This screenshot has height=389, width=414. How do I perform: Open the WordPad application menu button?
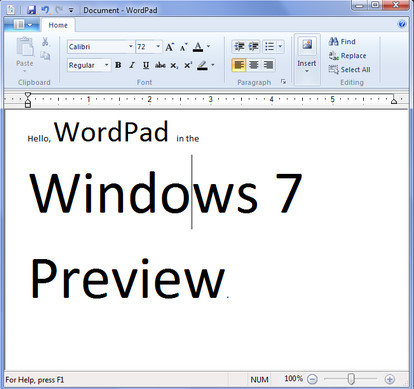tap(23, 25)
